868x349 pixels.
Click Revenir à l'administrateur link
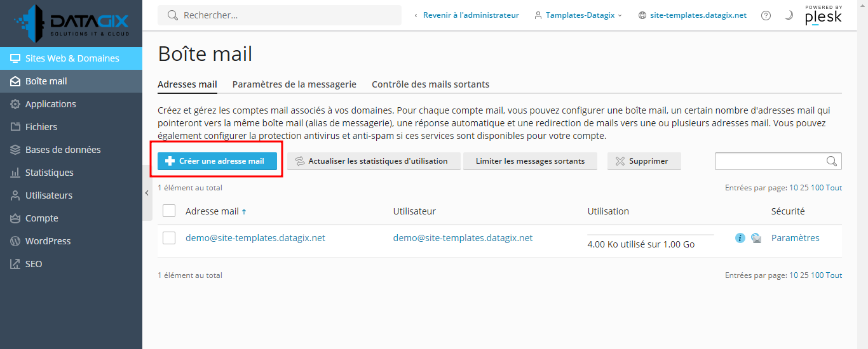click(470, 15)
